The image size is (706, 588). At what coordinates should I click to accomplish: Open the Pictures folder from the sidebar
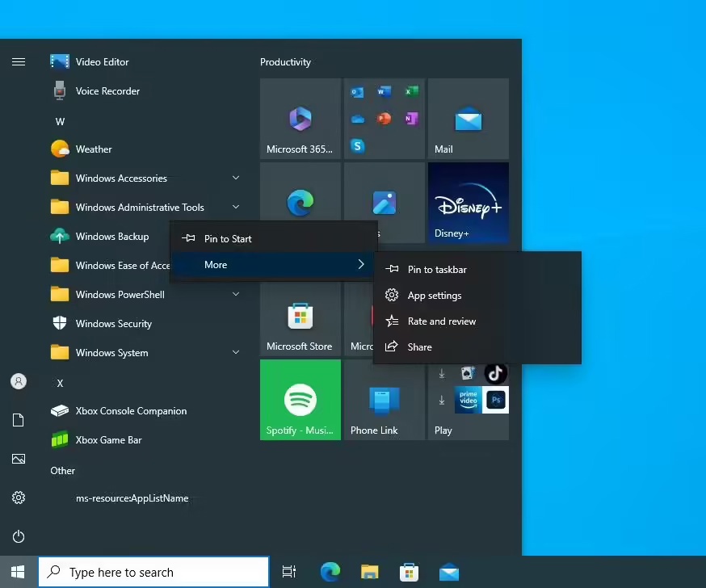[19, 459]
